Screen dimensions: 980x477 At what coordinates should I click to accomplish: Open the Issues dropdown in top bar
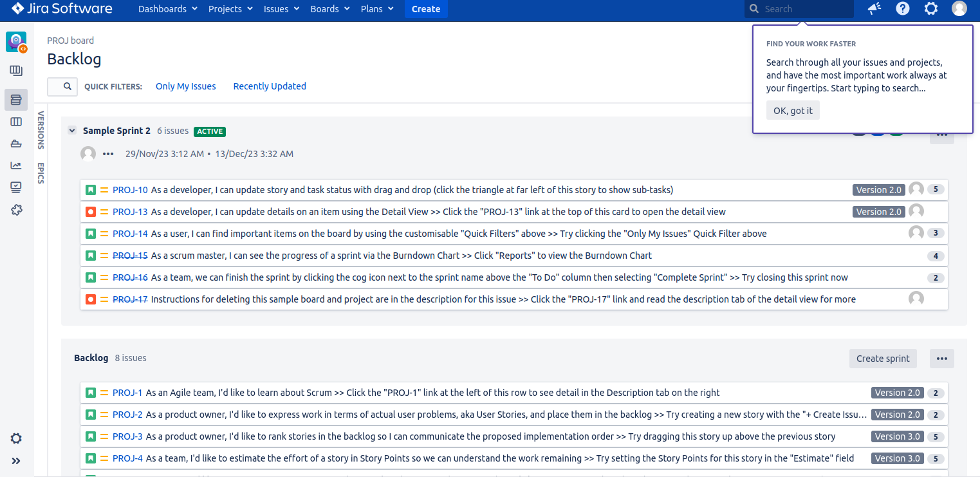pyautogui.click(x=281, y=9)
